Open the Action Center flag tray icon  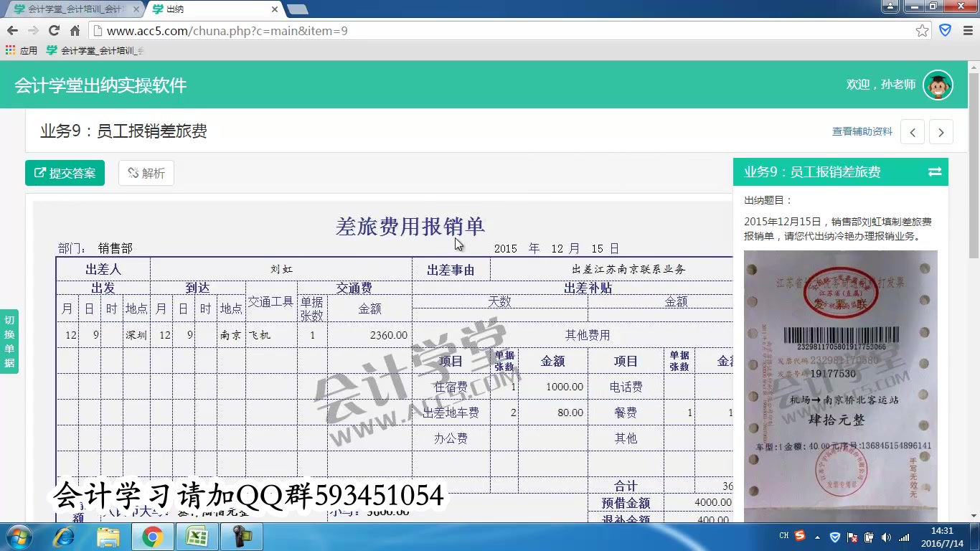pyautogui.click(x=852, y=537)
